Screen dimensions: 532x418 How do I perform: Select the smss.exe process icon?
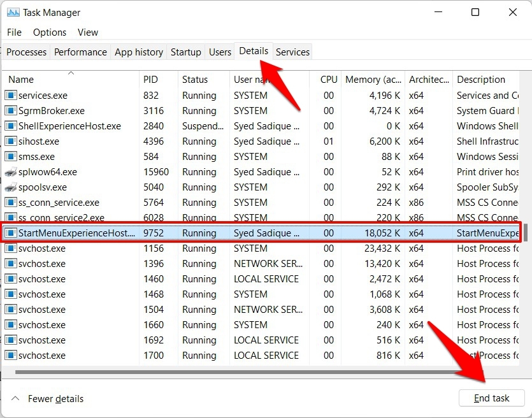[11, 156]
